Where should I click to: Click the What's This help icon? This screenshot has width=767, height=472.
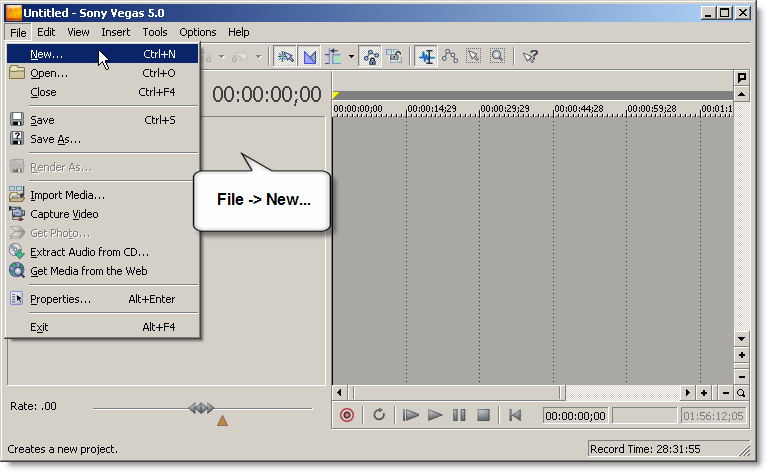tap(530, 57)
